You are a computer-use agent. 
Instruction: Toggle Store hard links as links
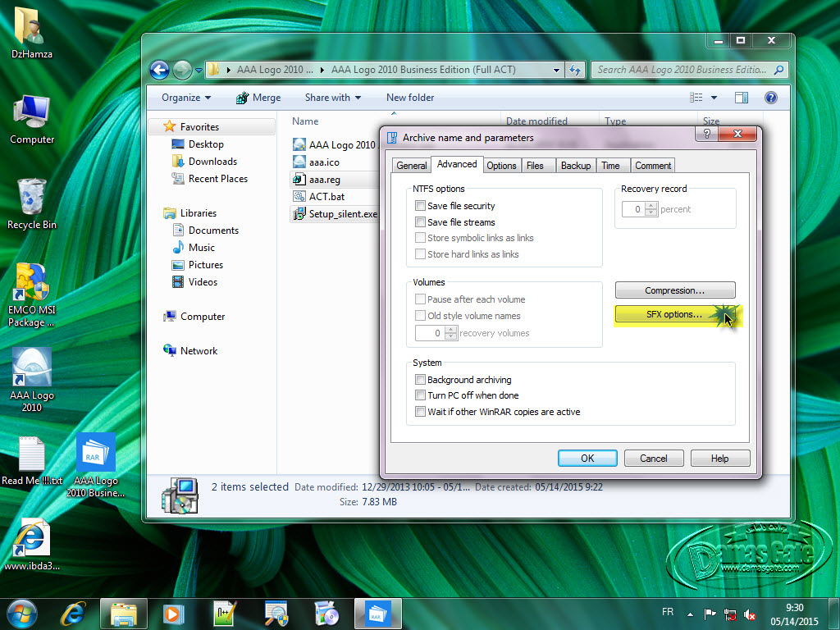tap(420, 254)
